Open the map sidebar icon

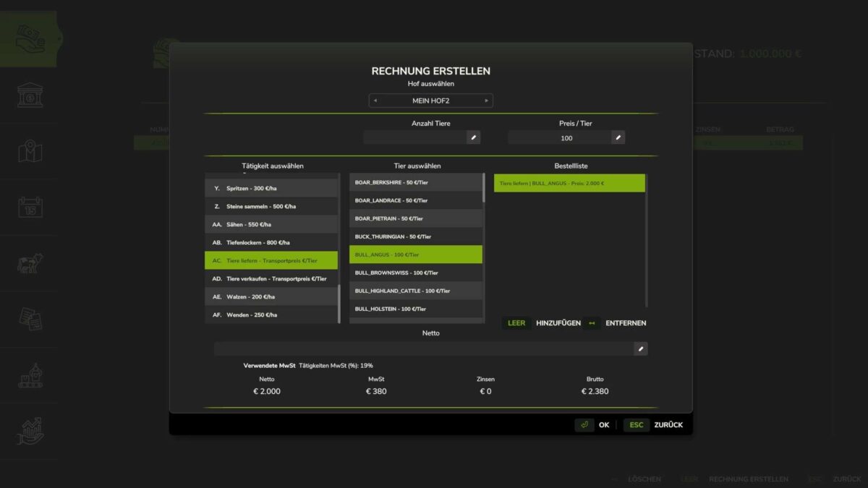coord(30,151)
